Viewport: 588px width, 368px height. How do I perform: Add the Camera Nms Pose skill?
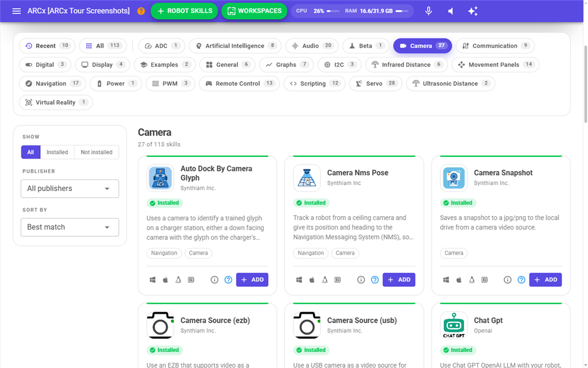click(399, 280)
